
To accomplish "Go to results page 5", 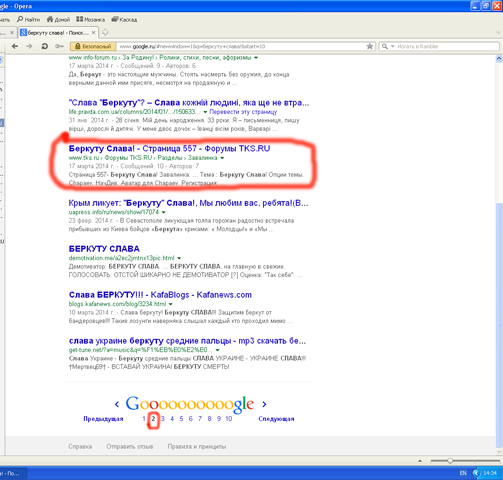I will pos(181,419).
